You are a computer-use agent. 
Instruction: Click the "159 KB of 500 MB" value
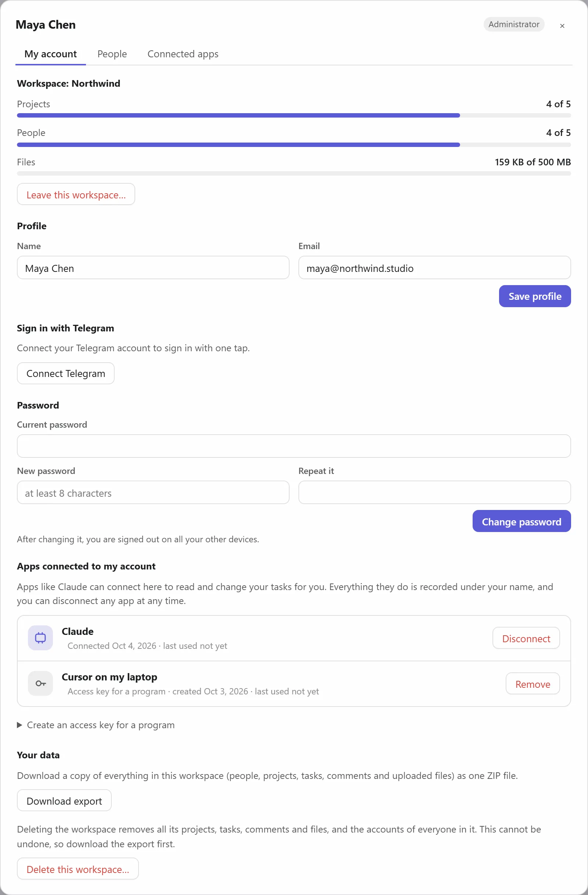coord(533,162)
